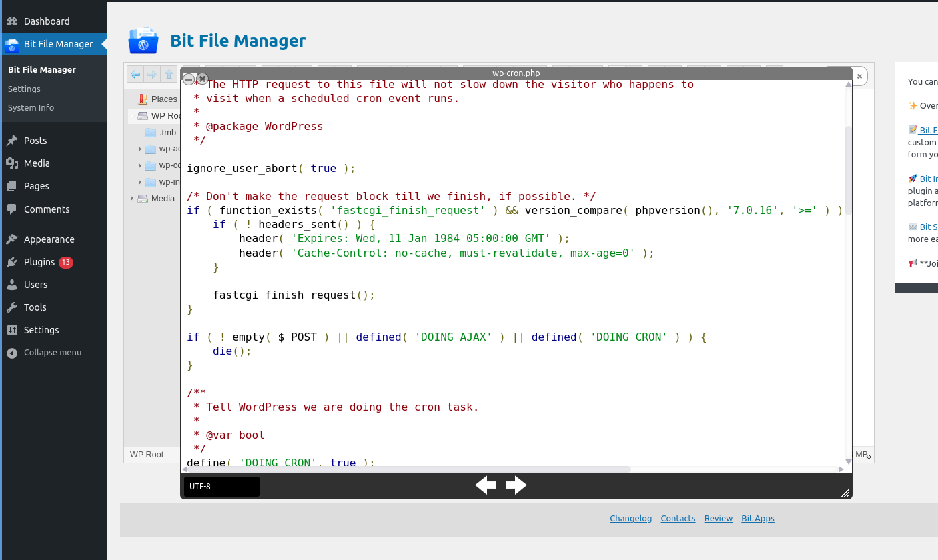Image resolution: width=938 pixels, height=560 pixels.
Task: Click the Tools wrench icon
Action: (x=12, y=307)
